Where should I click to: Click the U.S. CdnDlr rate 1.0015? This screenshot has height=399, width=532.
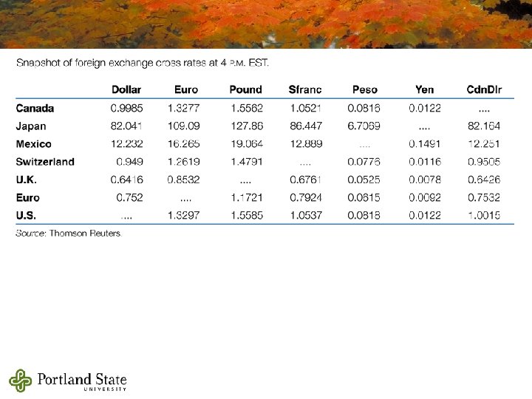coord(484,216)
